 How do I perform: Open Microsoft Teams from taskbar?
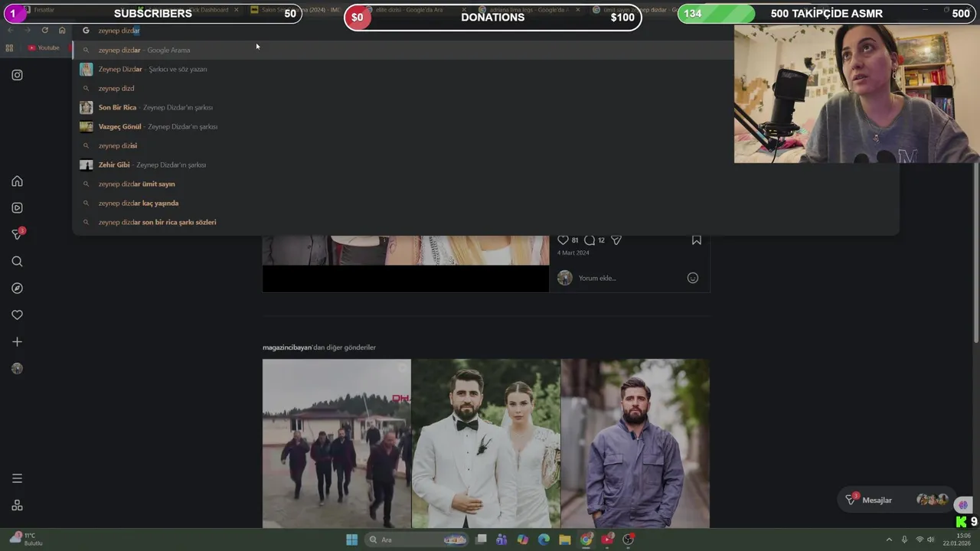(501, 540)
